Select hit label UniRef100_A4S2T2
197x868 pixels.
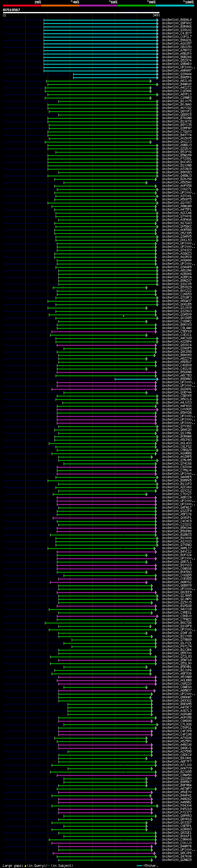tap(176, 88)
